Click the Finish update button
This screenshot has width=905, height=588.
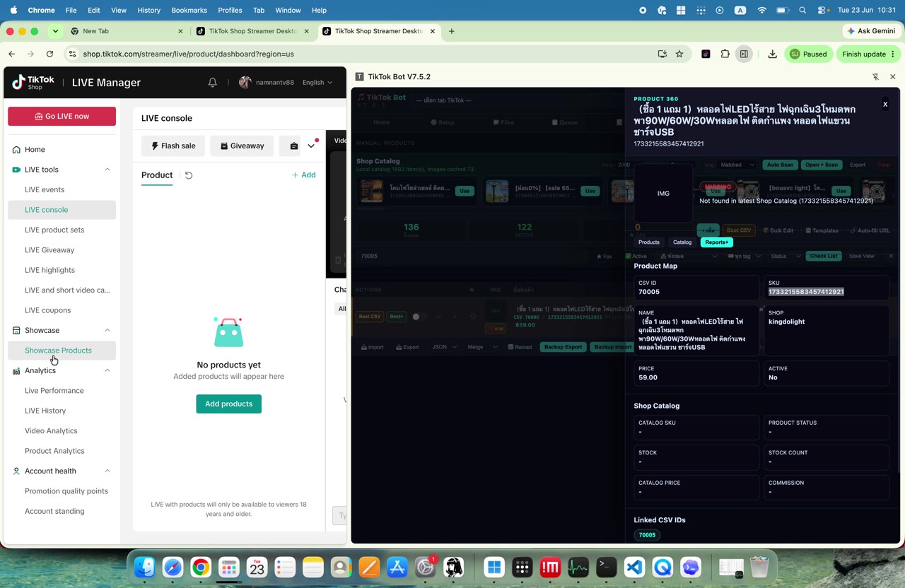coord(868,54)
